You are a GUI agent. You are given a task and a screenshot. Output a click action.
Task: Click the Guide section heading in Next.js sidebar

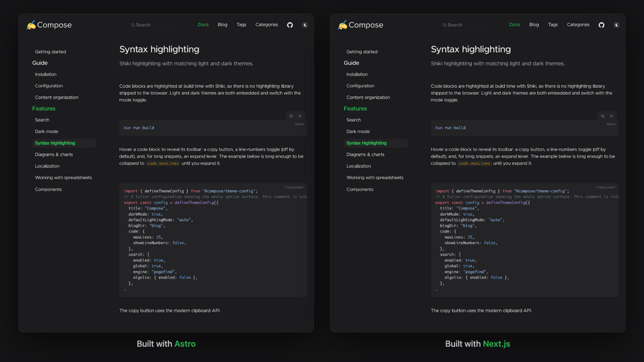pos(351,63)
